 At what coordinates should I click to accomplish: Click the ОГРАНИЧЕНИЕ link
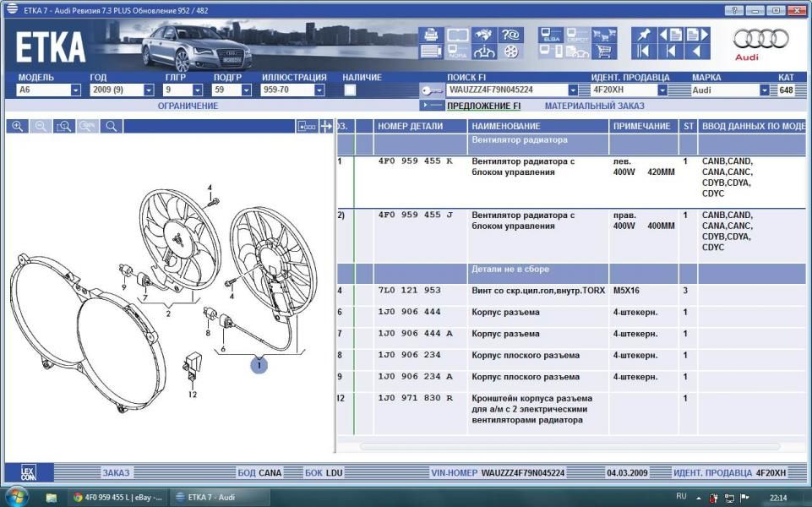tap(188, 106)
